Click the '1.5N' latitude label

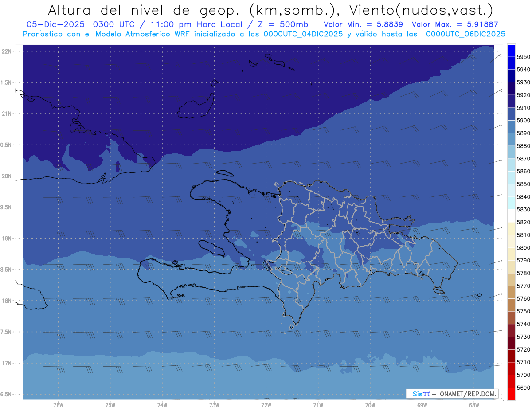(x=6, y=82)
